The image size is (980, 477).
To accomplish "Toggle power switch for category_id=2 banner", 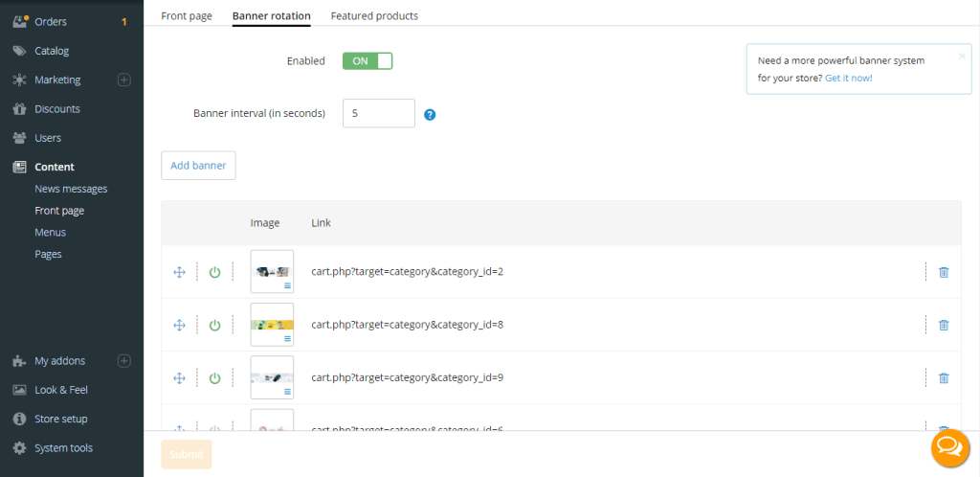I will point(215,272).
